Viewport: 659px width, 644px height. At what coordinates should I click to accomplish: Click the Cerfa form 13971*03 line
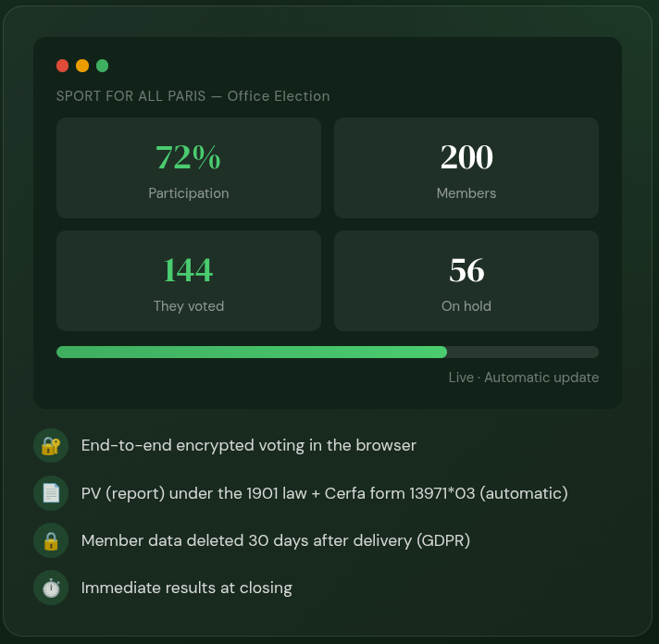[325, 493]
